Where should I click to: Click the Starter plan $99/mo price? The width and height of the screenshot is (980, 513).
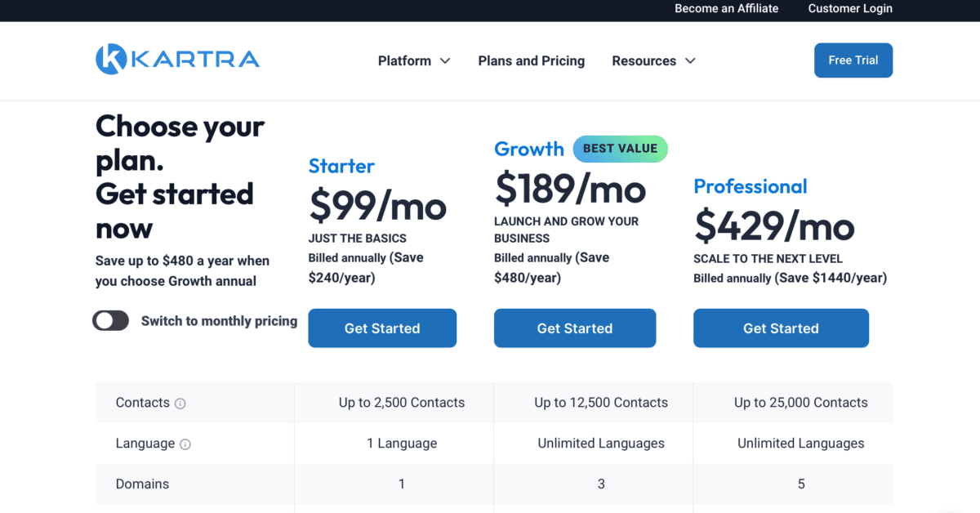point(377,207)
